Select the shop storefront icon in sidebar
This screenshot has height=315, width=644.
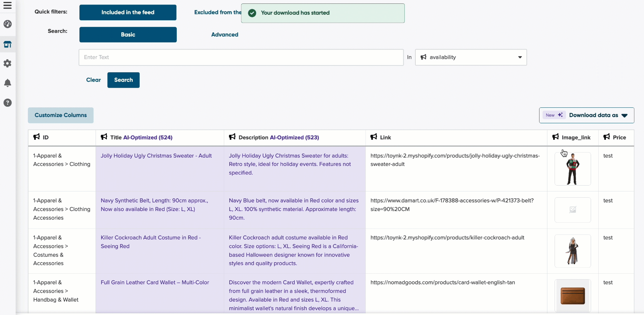8,44
